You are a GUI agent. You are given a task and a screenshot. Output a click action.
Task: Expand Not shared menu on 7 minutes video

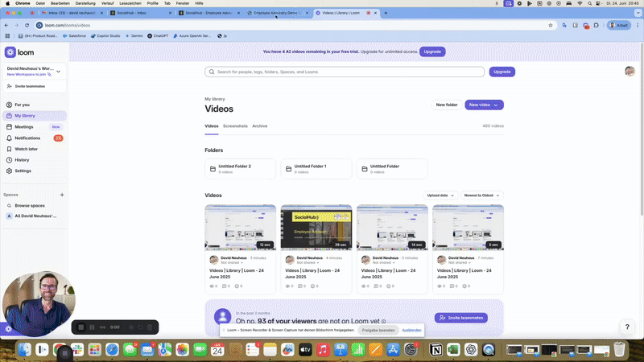click(x=459, y=263)
